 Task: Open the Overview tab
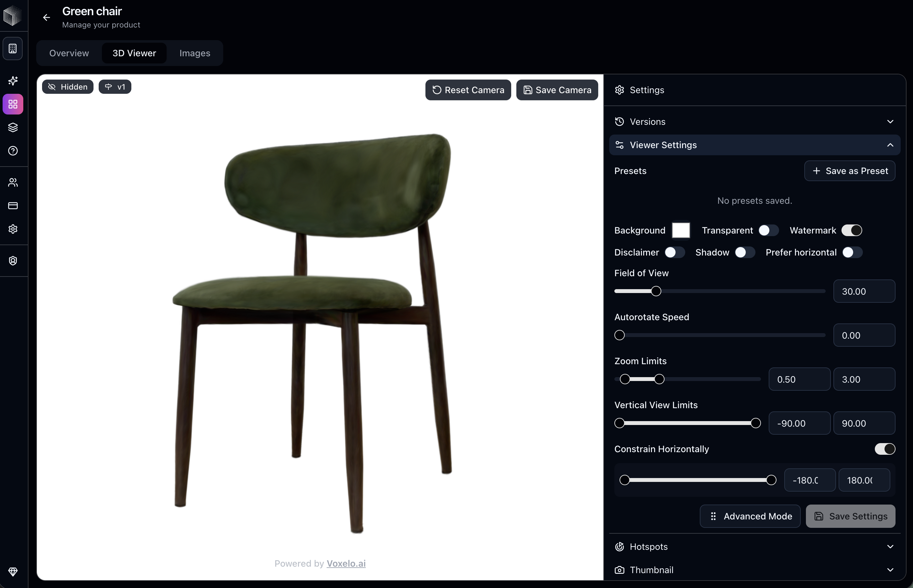pos(69,53)
